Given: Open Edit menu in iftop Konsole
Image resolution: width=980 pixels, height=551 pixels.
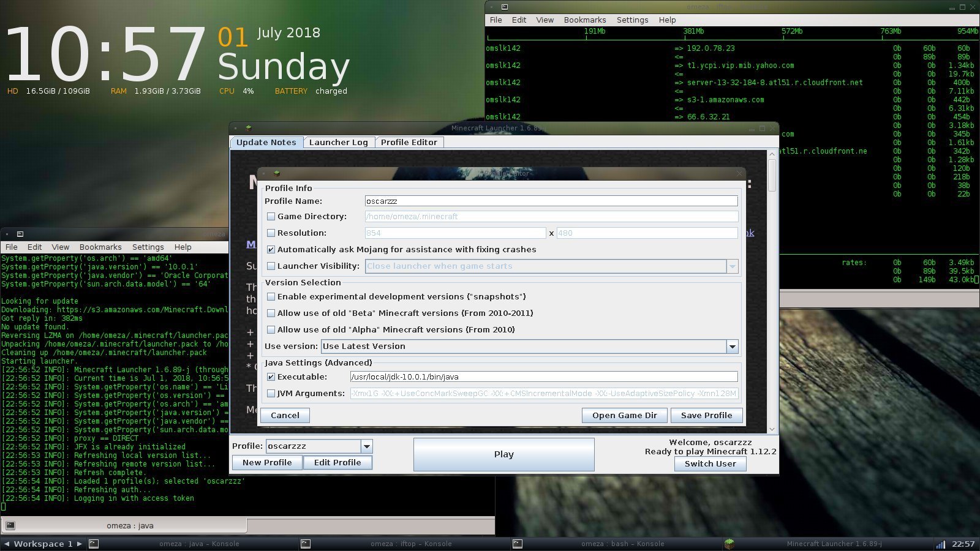Looking at the screenshot, I should (x=519, y=20).
